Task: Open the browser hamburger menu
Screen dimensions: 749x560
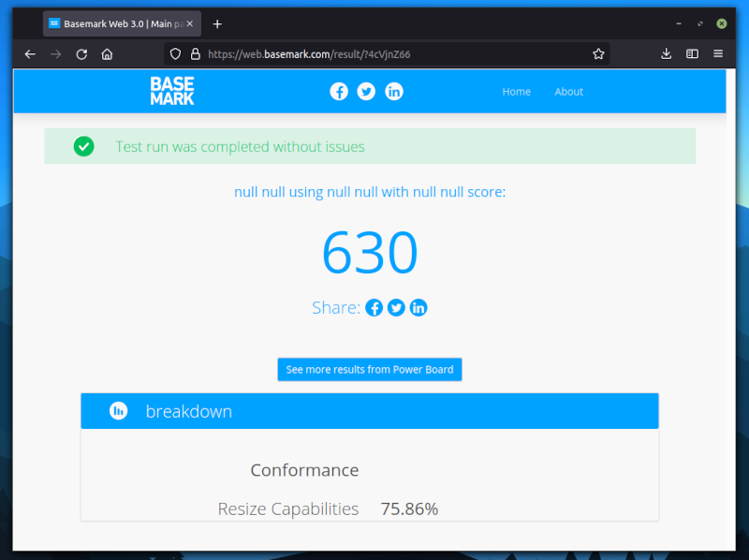Action: click(x=718, y=53)
